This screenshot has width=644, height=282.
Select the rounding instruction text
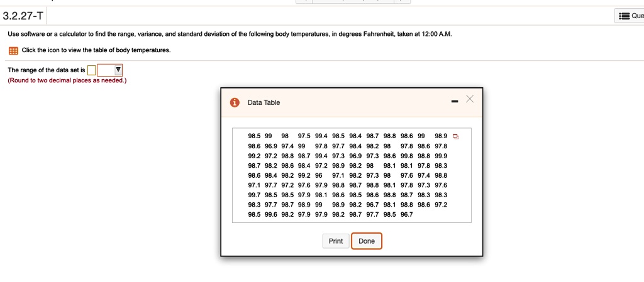coord(67,80)
